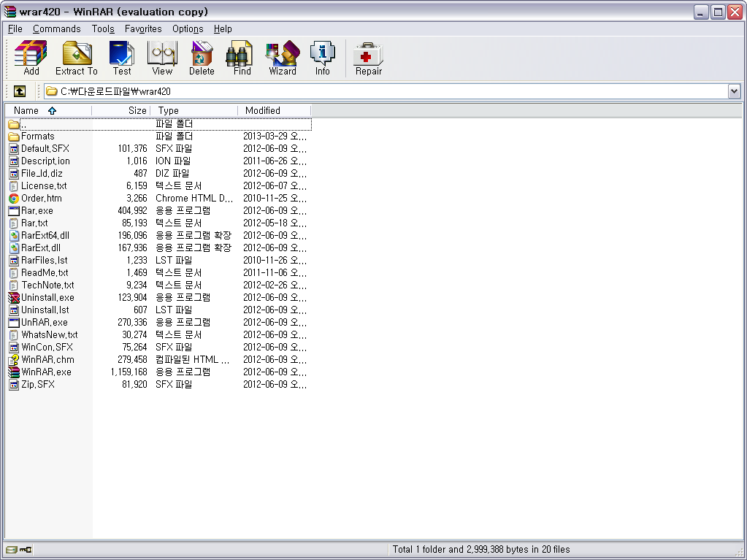This screenshot has height=560, width=747.
Task: Select Rar.txt file name
Action: coord(34,223)
